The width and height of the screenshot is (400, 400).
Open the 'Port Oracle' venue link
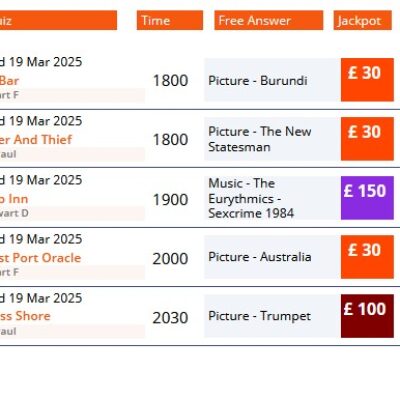tap(40, 258)
